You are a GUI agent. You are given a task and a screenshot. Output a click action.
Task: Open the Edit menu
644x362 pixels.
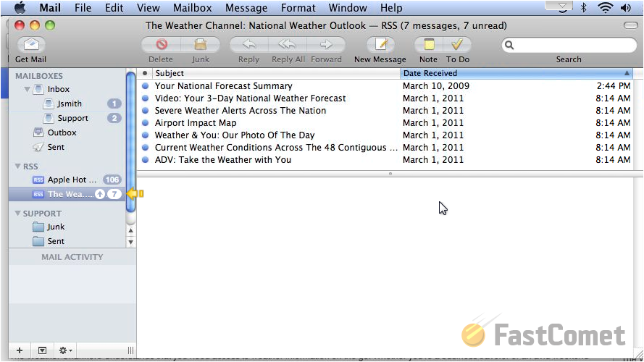[x=114, y=7]
